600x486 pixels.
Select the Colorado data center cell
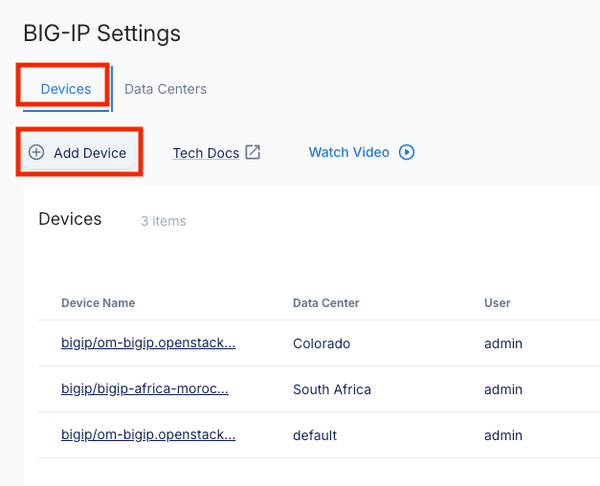coord(322,344)
